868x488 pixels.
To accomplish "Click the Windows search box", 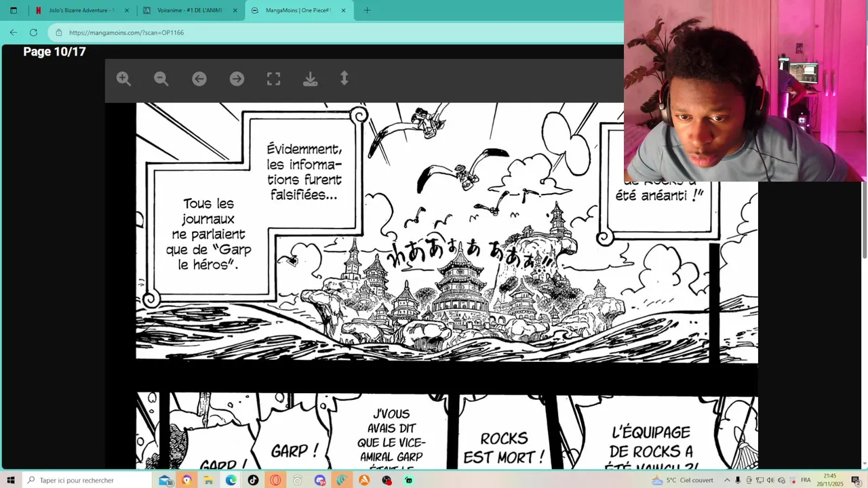I will coord(88,480).
